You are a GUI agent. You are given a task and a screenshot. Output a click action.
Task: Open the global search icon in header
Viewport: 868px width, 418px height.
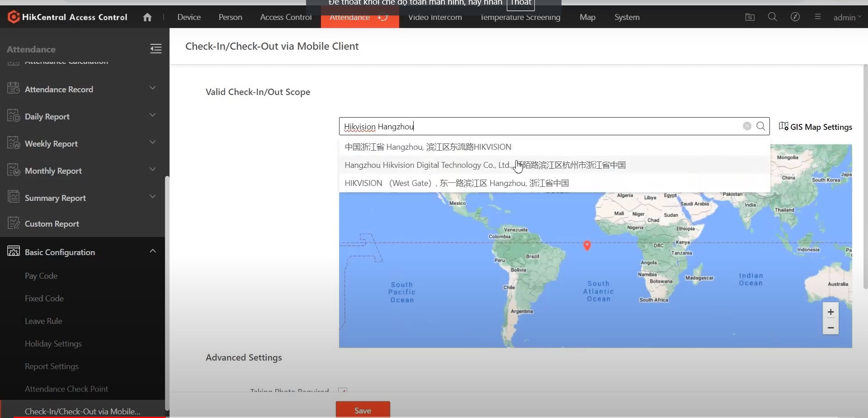[x=772, y=17]
